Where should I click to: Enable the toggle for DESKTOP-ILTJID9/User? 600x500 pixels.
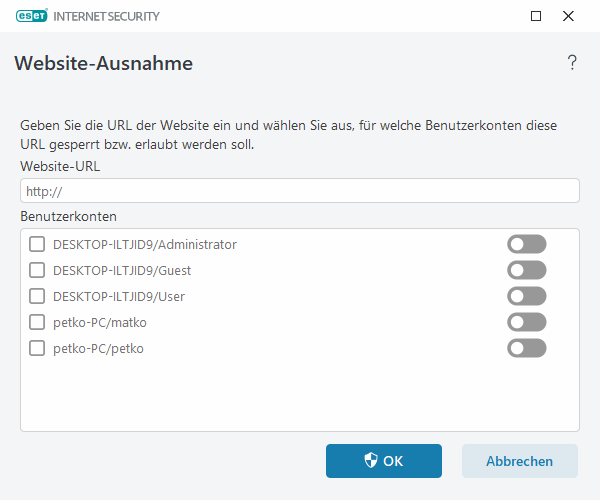tap(527, 296)
